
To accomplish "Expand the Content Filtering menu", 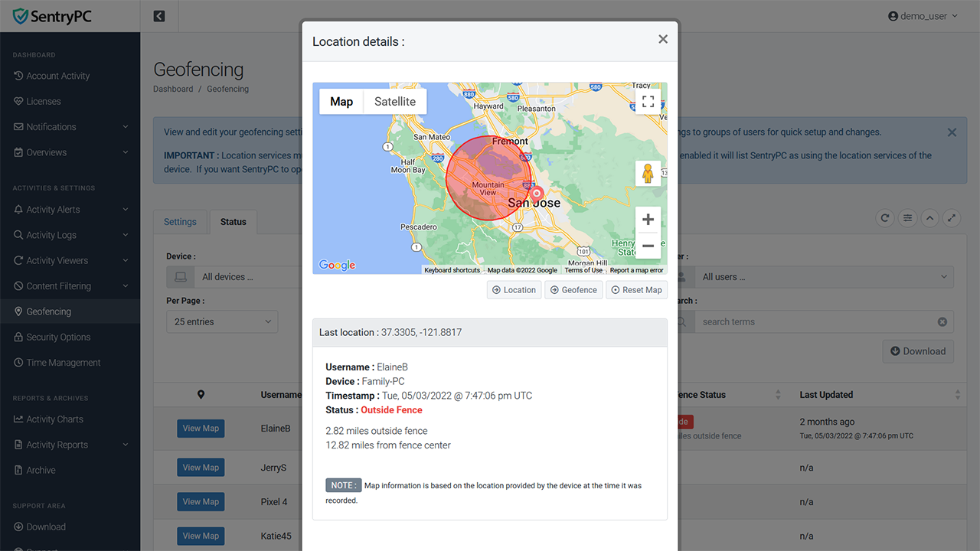I will tap(70, 286).
